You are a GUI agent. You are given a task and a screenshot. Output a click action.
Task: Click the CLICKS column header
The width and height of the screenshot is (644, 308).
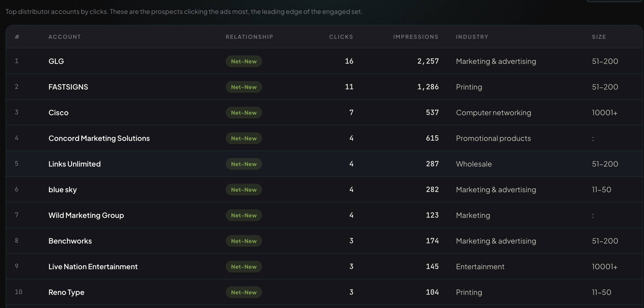pyautogui.click(x=341, y=37)
